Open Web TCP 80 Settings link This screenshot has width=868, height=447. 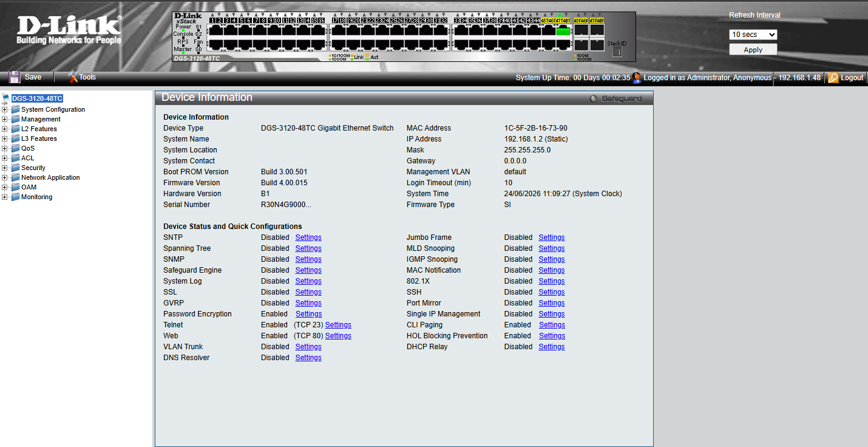pos(338,336)
